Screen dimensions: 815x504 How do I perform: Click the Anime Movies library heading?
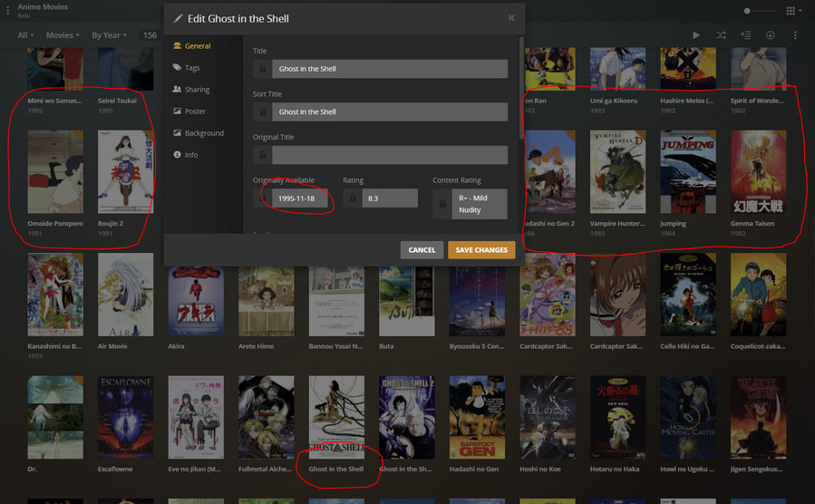[x=43, y=6]
